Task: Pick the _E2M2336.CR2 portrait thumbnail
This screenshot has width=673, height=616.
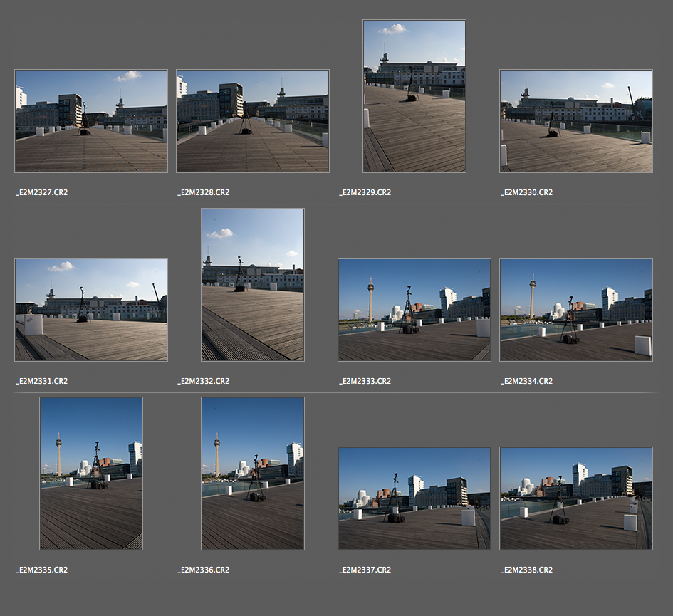Action: coord(253,474)
